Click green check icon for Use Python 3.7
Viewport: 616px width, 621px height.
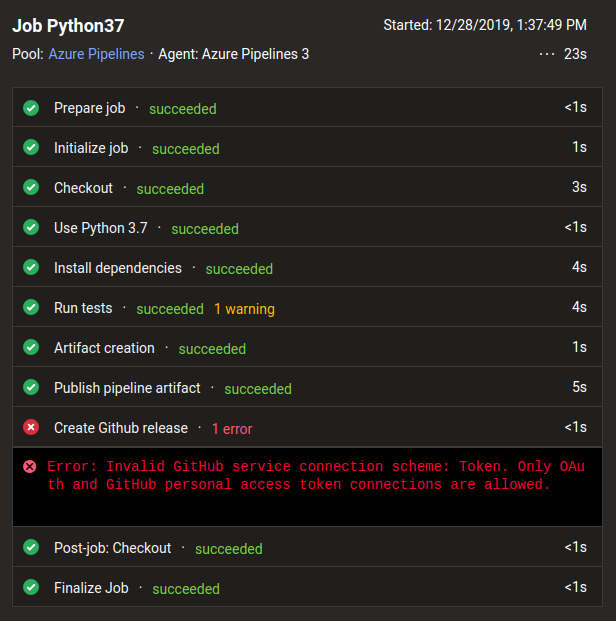click(x=31, y=227)
